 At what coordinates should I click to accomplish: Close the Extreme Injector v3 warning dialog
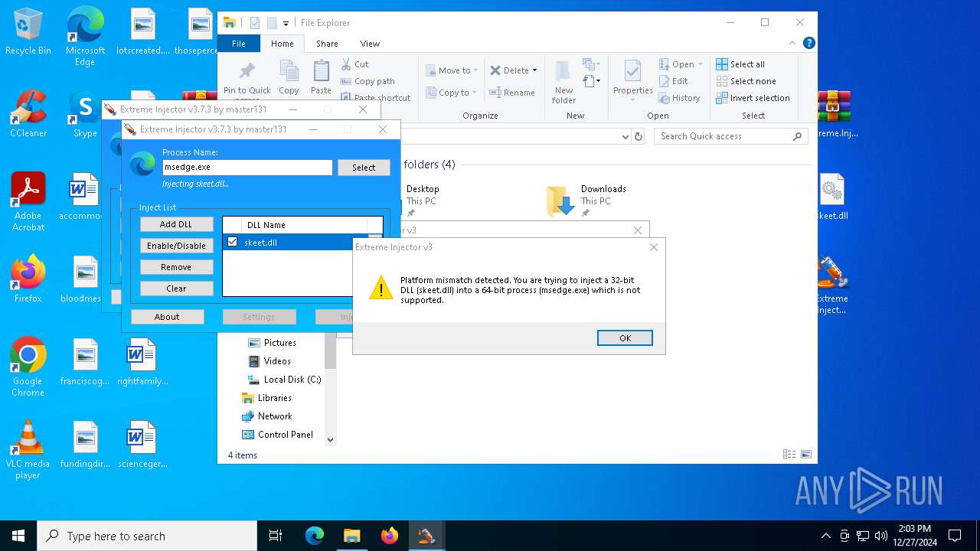pyautogui.click(x=653, y=247)
